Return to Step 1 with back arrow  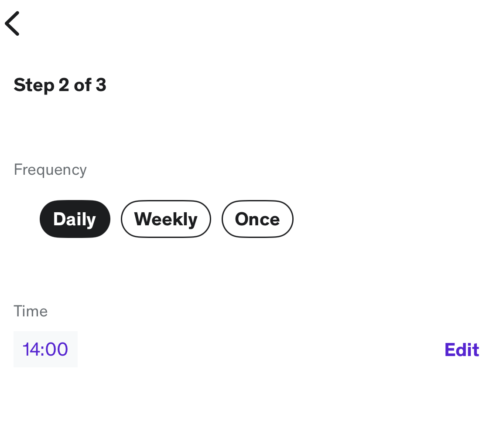12,23
